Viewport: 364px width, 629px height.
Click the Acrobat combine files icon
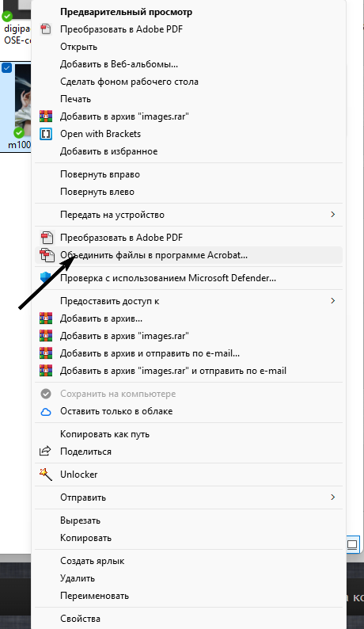point(47,255)
